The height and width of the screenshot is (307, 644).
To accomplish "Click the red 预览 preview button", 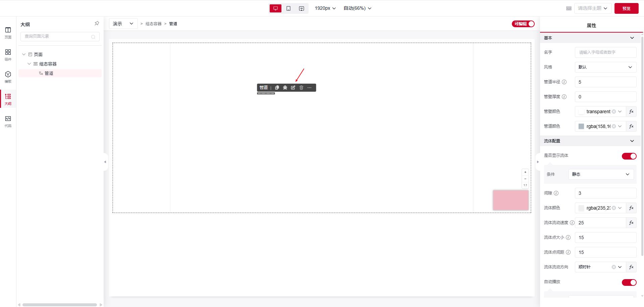I will coord(626,8).
